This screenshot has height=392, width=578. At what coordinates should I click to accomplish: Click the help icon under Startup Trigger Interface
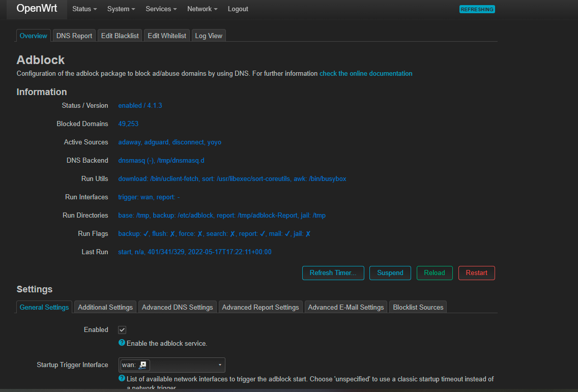pos(122,378)
